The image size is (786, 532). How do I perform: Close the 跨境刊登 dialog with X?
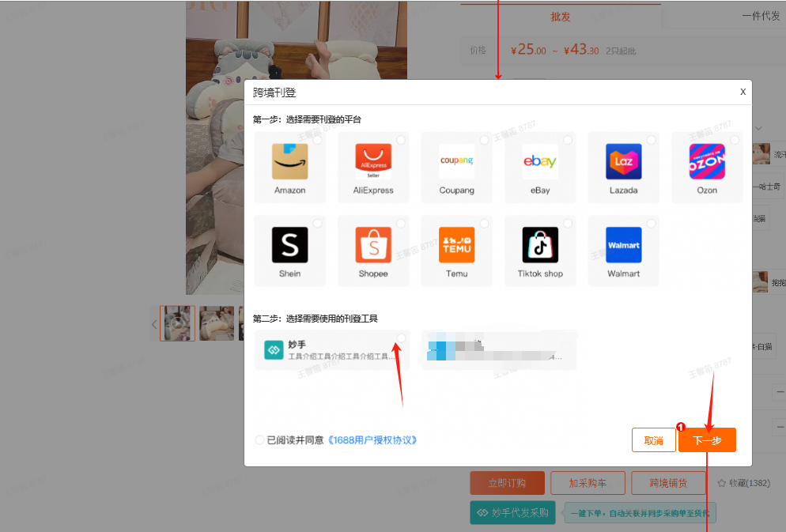point(743,92)
